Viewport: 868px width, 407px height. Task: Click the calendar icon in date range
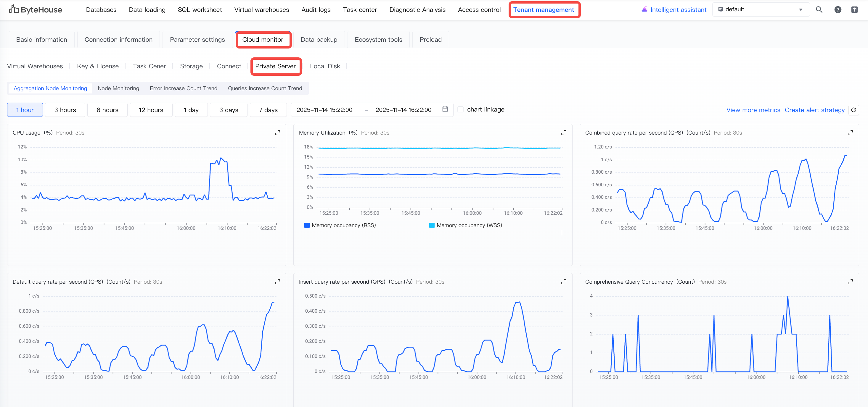coord(445,109)
